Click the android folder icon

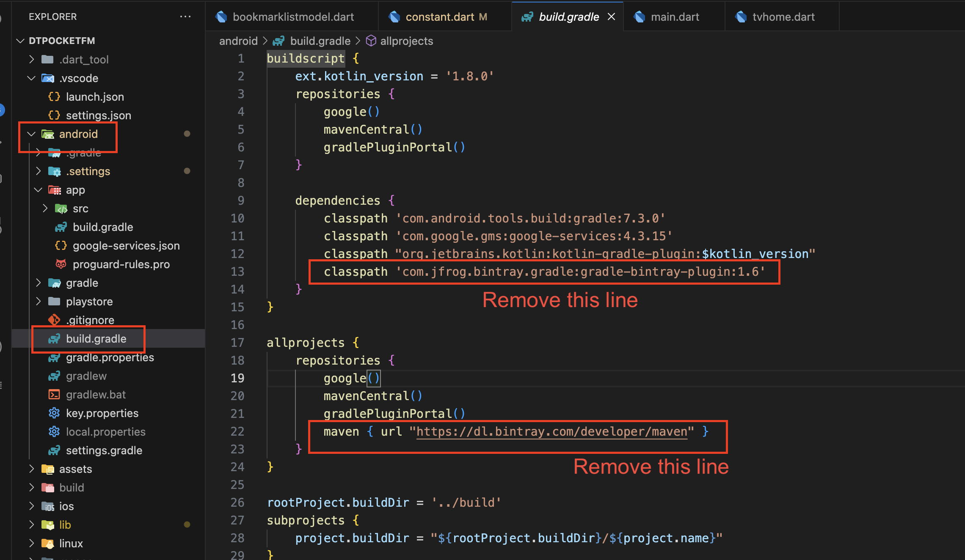tap(47, 134)
